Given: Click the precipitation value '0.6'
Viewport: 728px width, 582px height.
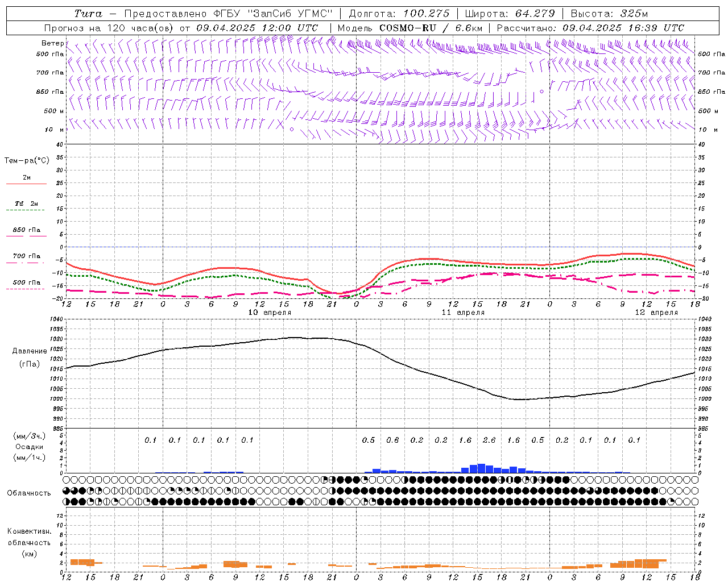Looking at the screenshot, I should [x=392, y=440].
